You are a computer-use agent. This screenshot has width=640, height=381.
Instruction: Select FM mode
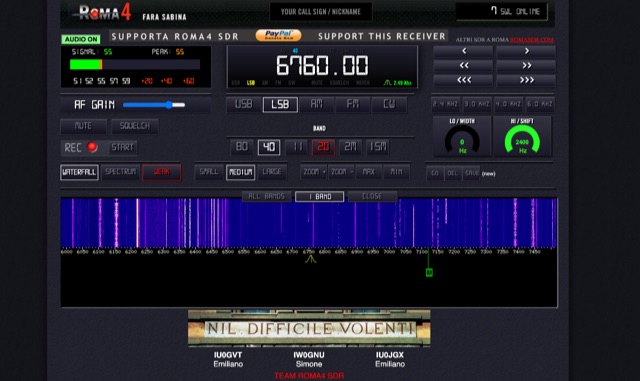(x=353, y=105)
